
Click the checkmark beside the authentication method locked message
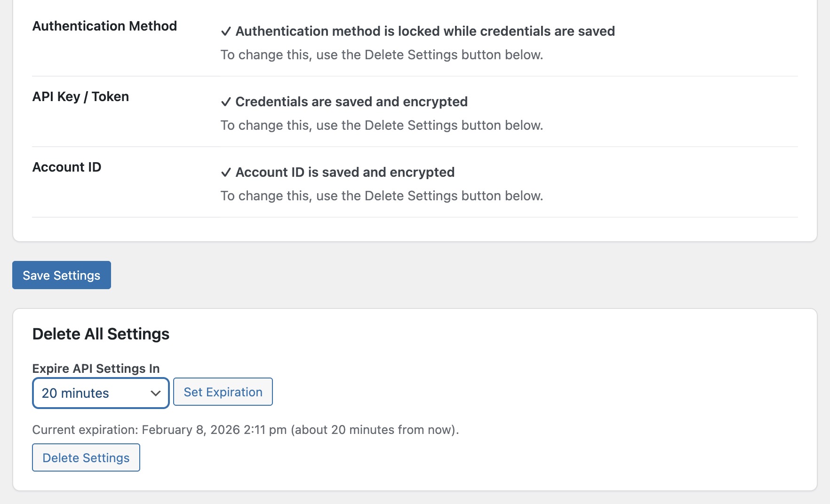pyautogui.click(x=226, y=31)
